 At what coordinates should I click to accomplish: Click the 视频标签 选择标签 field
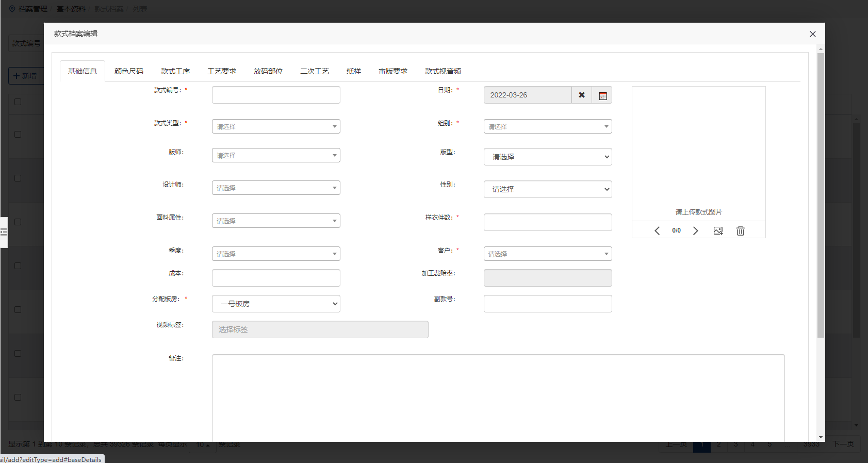[320, 329]
